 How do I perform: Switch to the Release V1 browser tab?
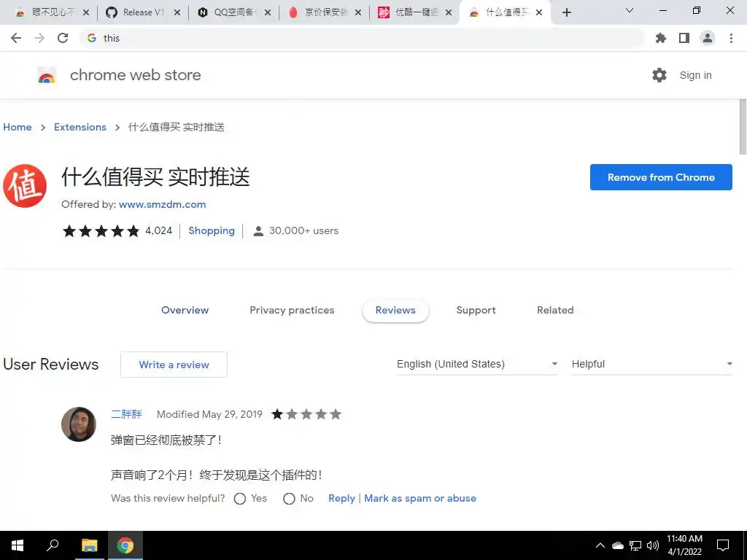tap(142, 13)
